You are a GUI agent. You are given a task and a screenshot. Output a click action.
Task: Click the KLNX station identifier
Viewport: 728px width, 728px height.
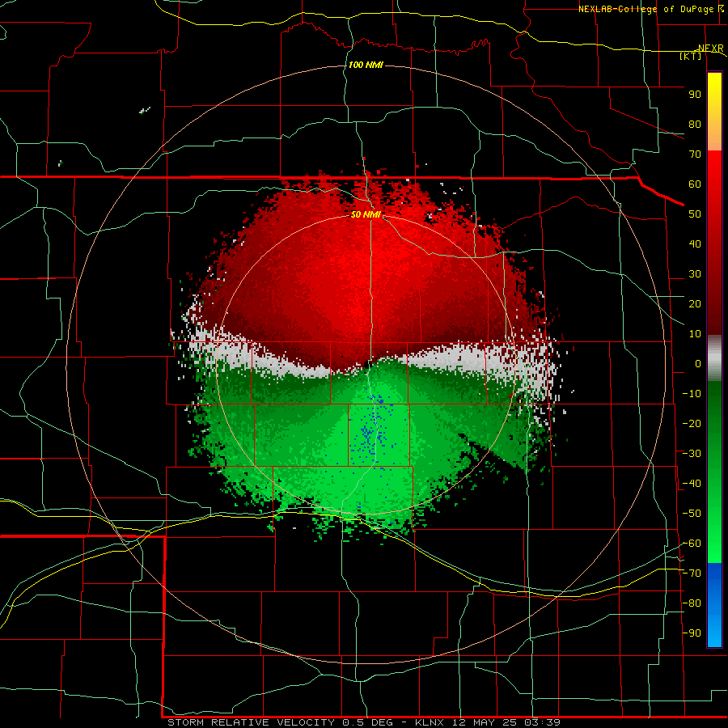[430, 722]
